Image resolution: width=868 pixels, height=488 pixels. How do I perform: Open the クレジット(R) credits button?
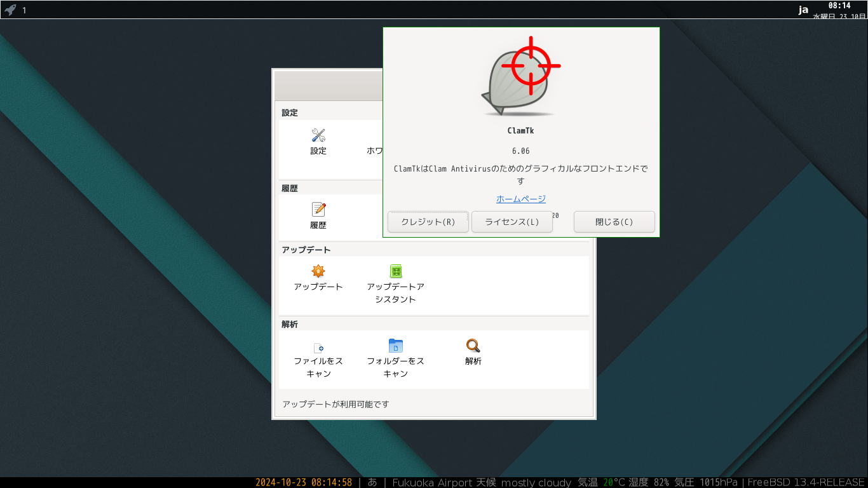pyautogui.click(x=428, y=222)
